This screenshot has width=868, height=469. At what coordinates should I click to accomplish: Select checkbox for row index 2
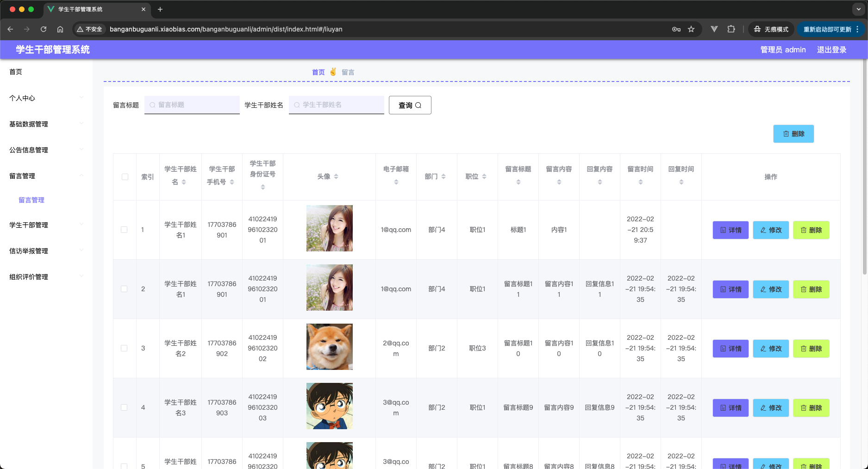coord(124,289)
